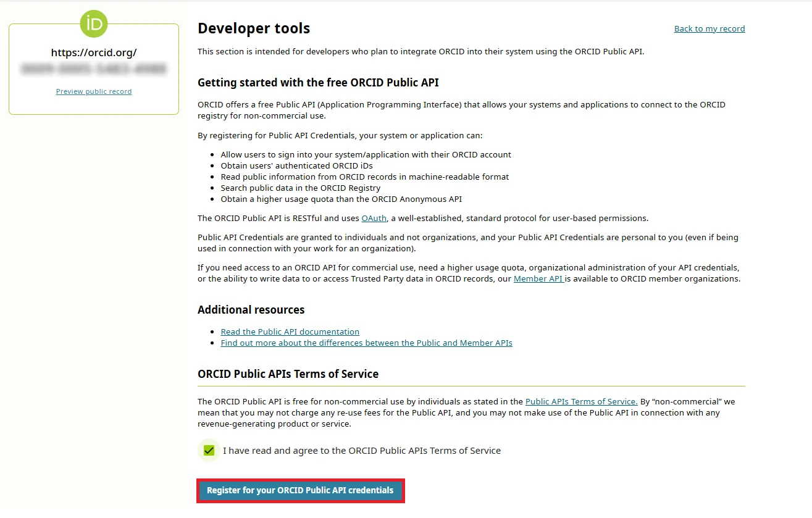
Task: Open link about Public and Member API differences
Action: [x=366, y=343]
